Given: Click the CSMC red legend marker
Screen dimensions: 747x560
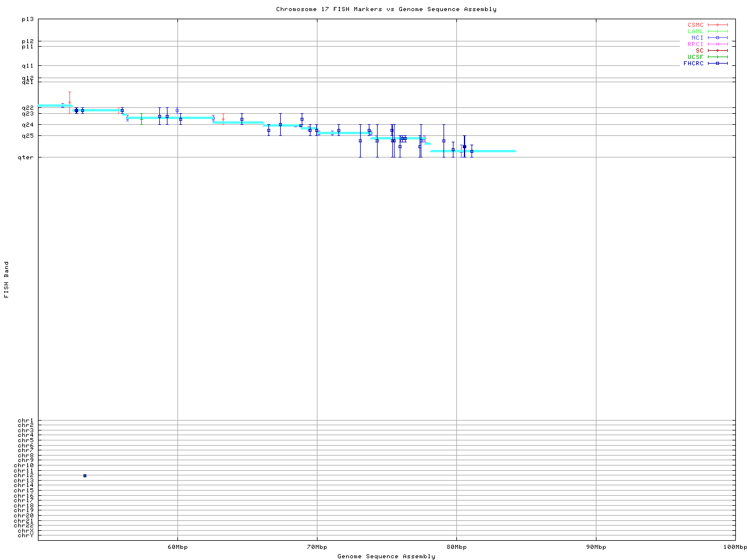Looking at the screenshot, I should point(717,25).
